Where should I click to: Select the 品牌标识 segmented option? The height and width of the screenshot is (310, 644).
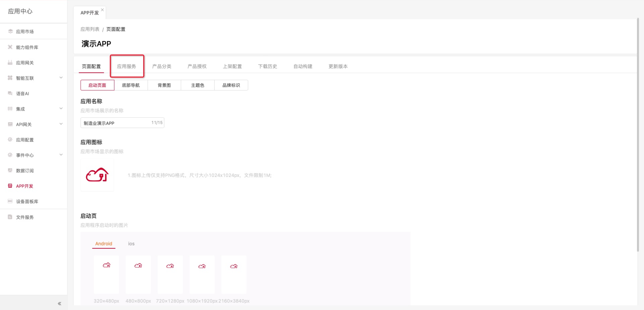point(231,85)
